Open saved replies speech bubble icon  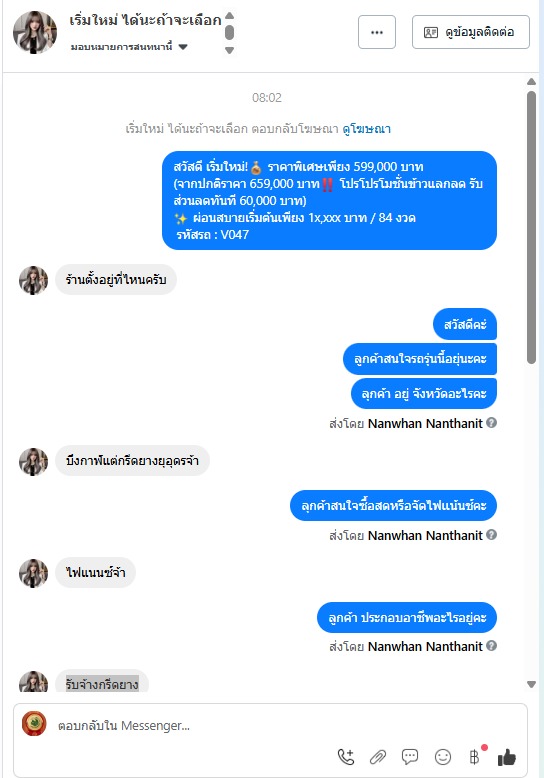pyautogui.click(x=410, y=757)
